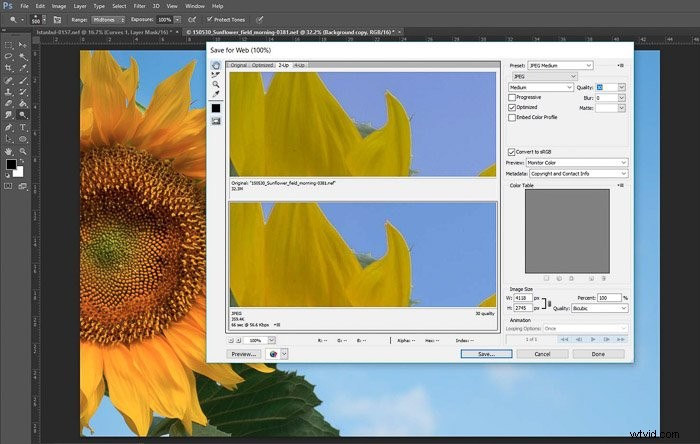Select the Clone Stamp tool
Screen dimensions: 700x444
click(8, 92)
